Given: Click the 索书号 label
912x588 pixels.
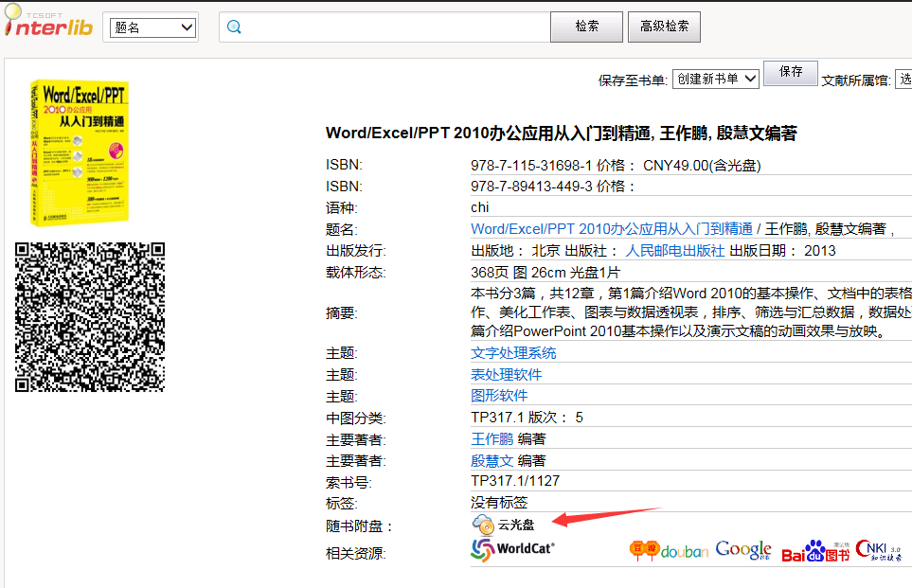Looking at the screenshot, I should click(x=349, y=482).
